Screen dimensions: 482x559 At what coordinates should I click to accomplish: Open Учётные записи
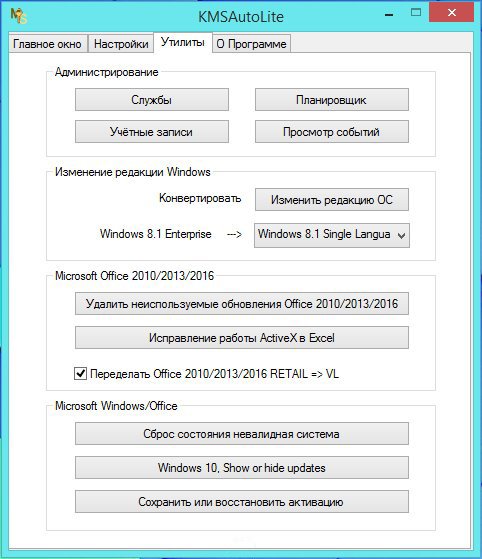tap(152, 132)
